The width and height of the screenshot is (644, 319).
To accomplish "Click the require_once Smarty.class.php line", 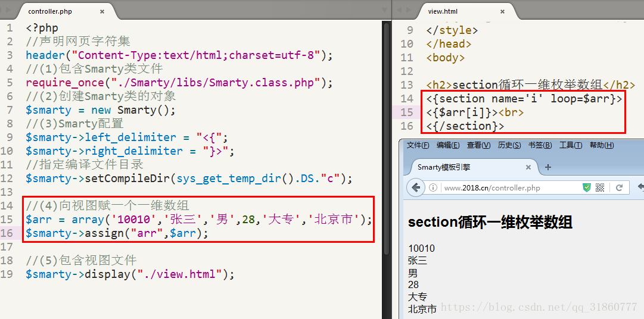I will click(179, 83).
